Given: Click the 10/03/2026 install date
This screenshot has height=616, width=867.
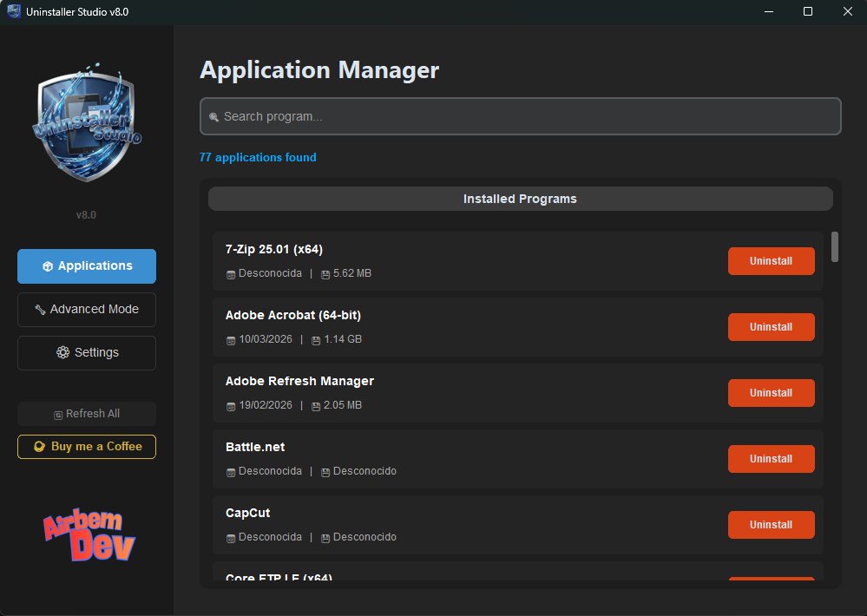Looking at the screenshot, I should [x=266, y=339].
